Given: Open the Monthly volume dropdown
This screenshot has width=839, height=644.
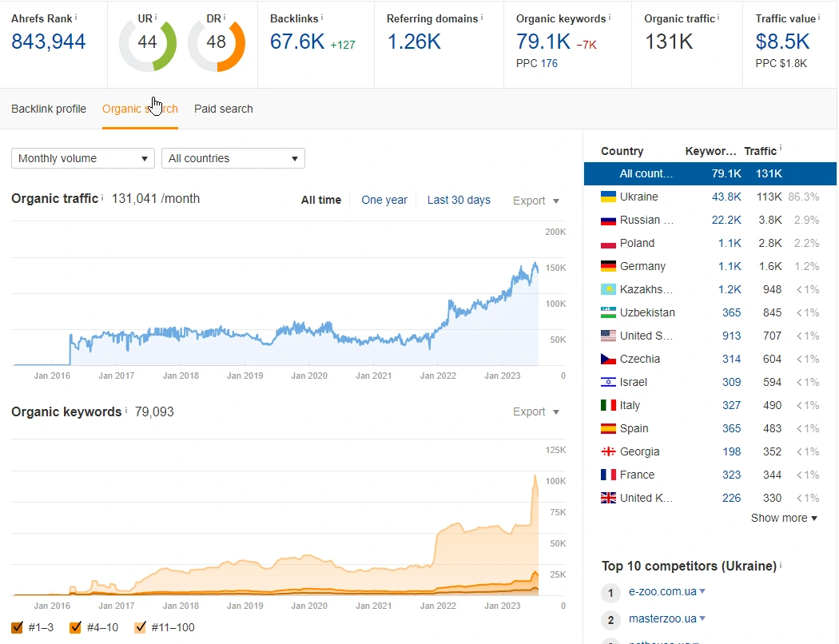Looking at the screenshot, I should 83,158.
